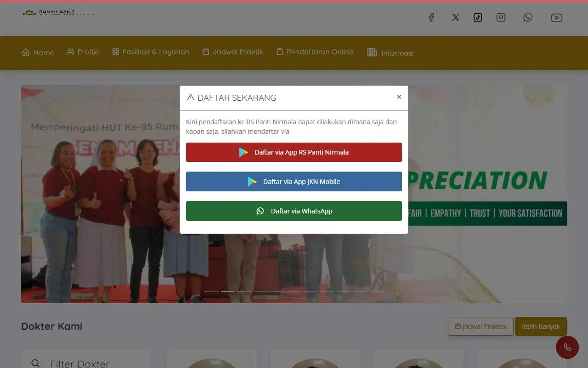
Task: Click the Dokter Kami heading
Action: point(52,326)
